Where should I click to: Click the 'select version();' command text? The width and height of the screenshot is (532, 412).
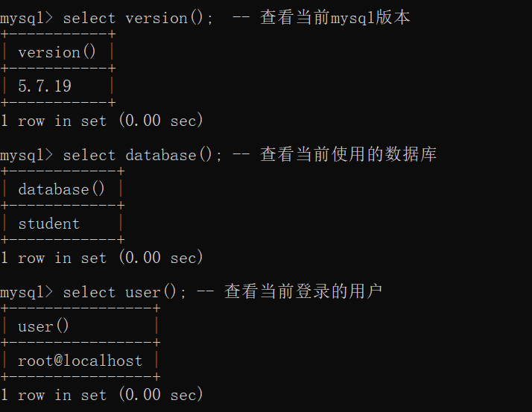[139, 18]
